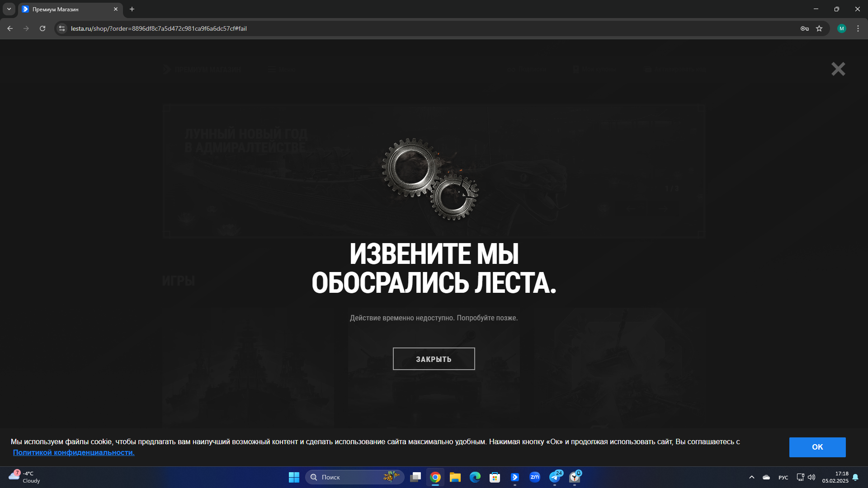Open the Chrome three-dot menu
This screenshot has width=868, height=488.
tap(858, 28)
